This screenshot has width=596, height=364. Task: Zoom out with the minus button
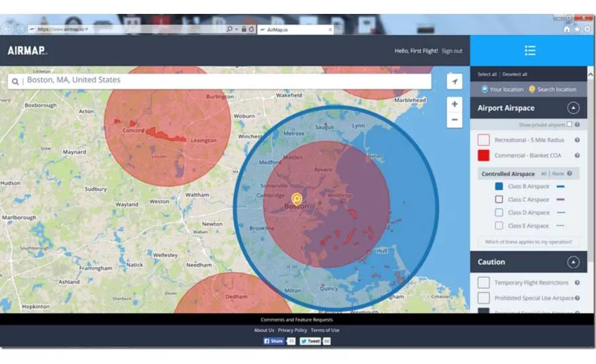(454, 120)
